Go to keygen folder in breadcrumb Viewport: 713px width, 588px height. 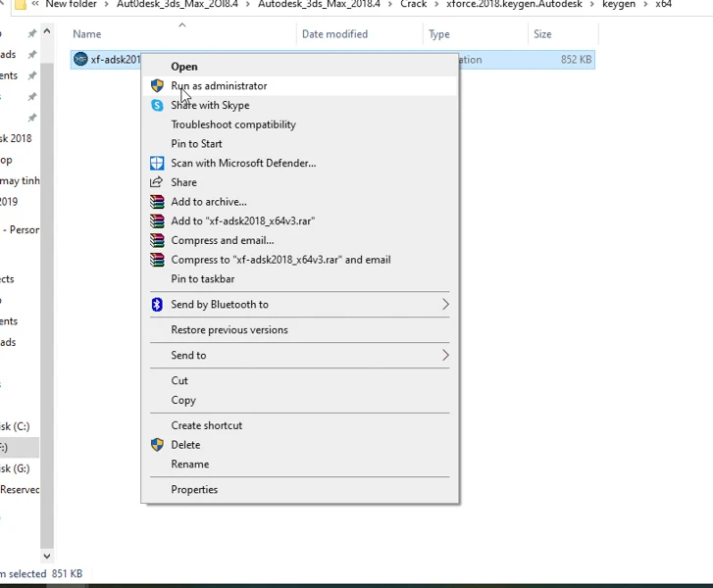pyautogui.click(x=619, y=4)
